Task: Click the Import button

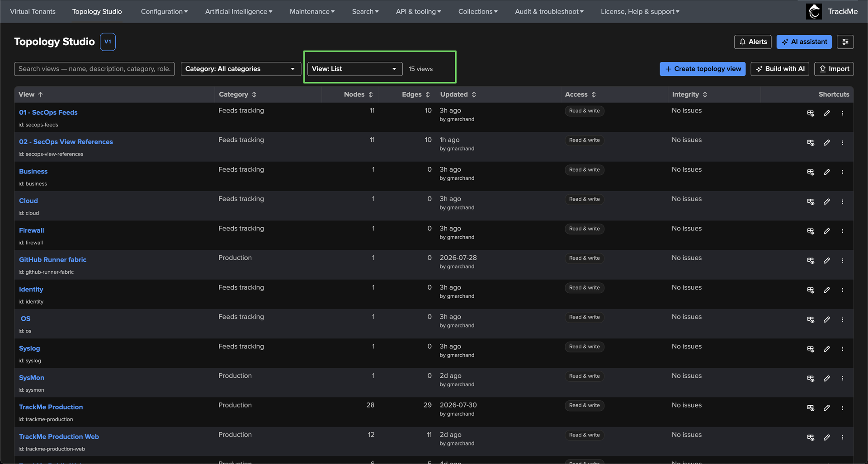Action: point(834,69)
